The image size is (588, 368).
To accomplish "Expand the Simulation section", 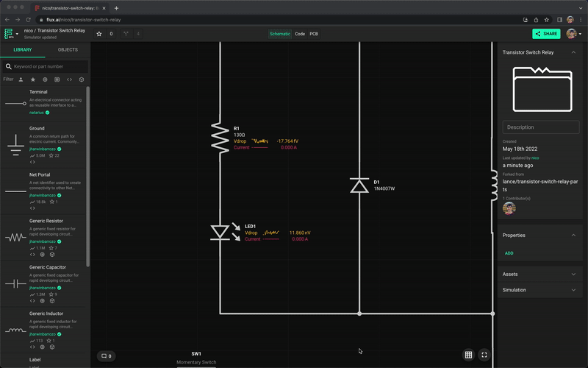I will tap(573, 290).
